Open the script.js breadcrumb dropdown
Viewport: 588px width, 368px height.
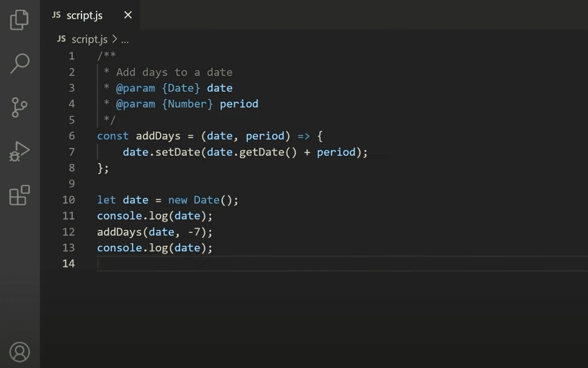[x=89, y=40]
